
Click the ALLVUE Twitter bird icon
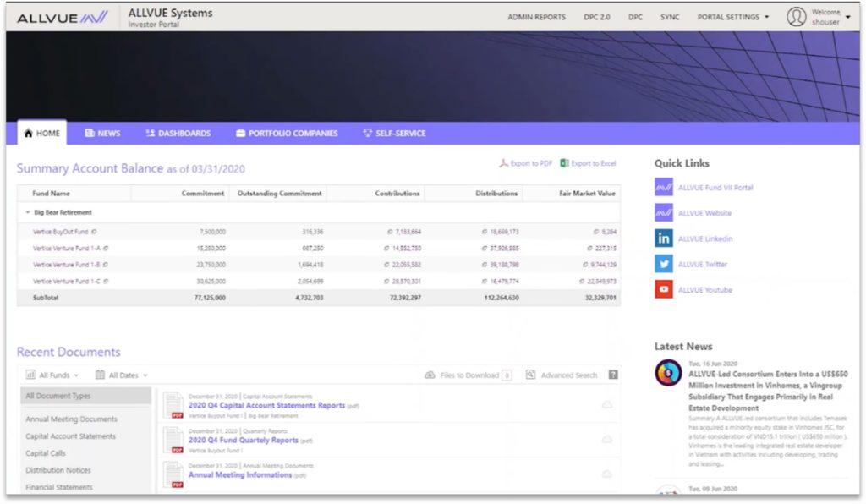[x=664, y=264]
